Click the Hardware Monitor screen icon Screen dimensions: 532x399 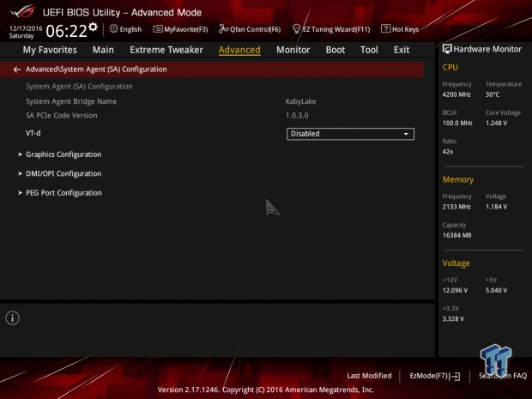coord(447,49)
